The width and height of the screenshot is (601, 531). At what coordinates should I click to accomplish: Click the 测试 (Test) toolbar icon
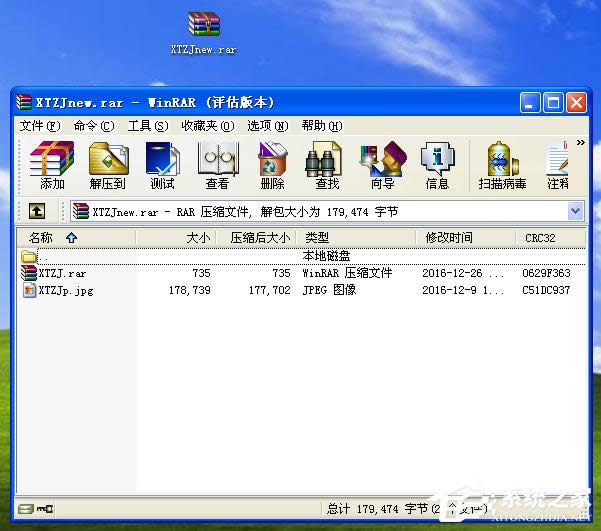162,165
